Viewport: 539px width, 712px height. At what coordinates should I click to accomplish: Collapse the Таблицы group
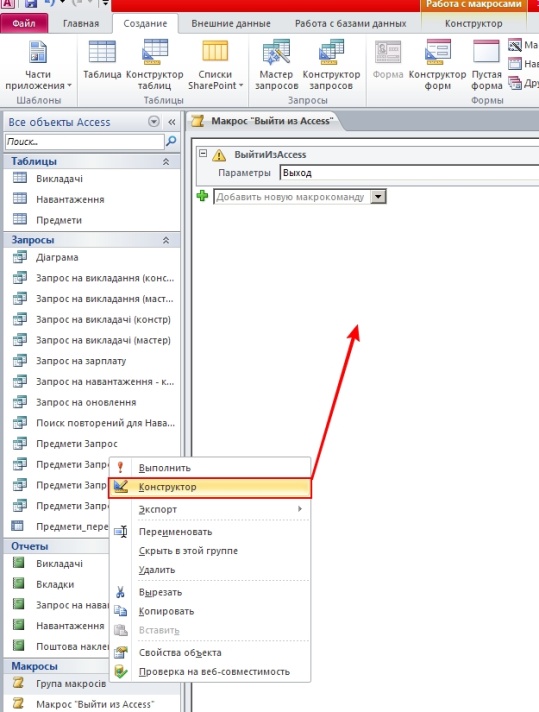(x=166, y=162)
